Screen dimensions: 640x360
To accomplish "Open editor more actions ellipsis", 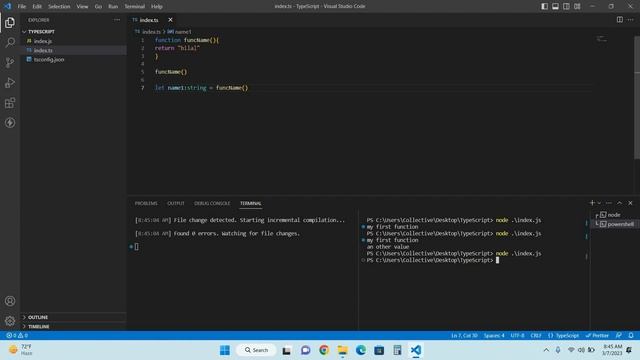I will (x=631, y=20).
